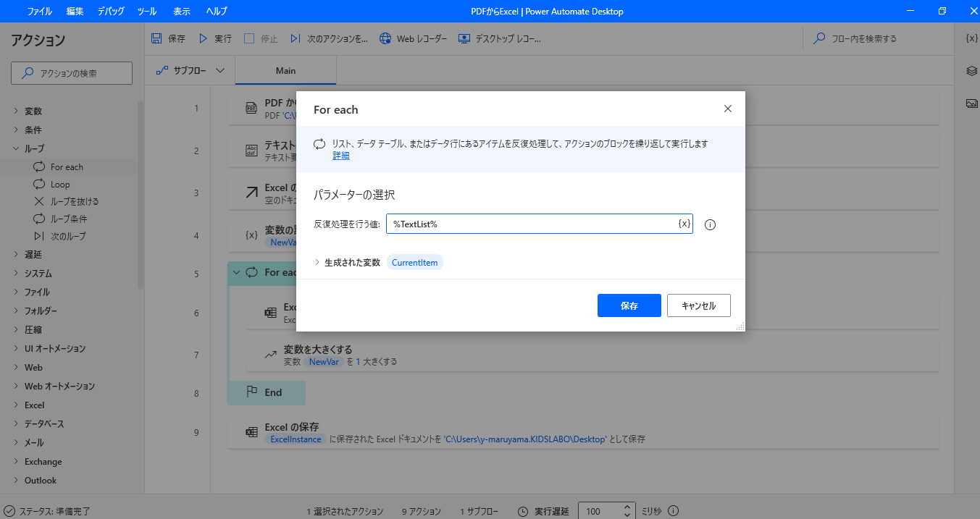The height and width of the screenshot is (519, 980).
Task: Click the Excel の保存 action icon
Action: [x=251, y=432]
